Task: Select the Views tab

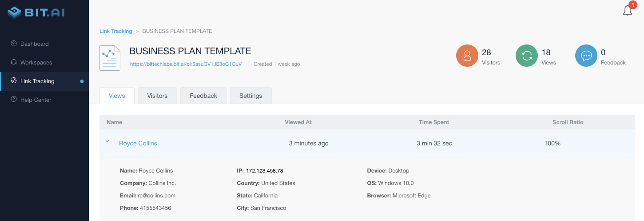Action: (117, 96)
